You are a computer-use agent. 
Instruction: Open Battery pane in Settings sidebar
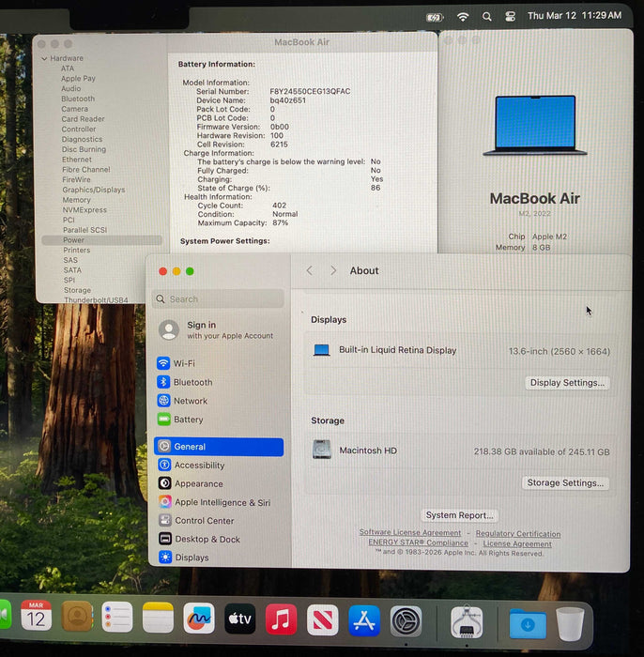(219, 419)
